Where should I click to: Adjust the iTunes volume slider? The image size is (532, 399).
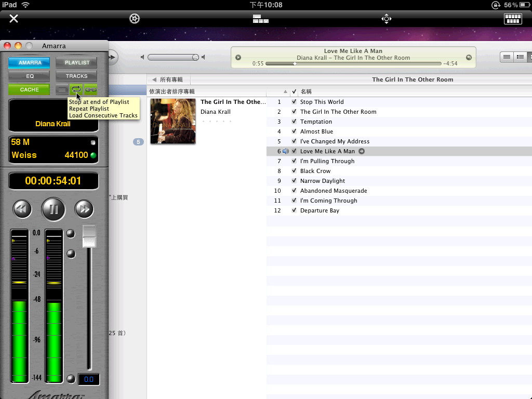click(x=173, y=57)
